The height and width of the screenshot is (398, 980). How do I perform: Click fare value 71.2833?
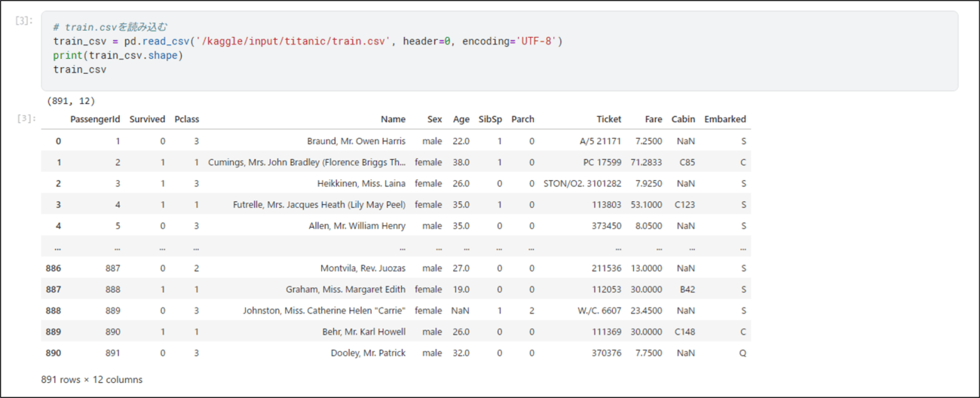646,162
